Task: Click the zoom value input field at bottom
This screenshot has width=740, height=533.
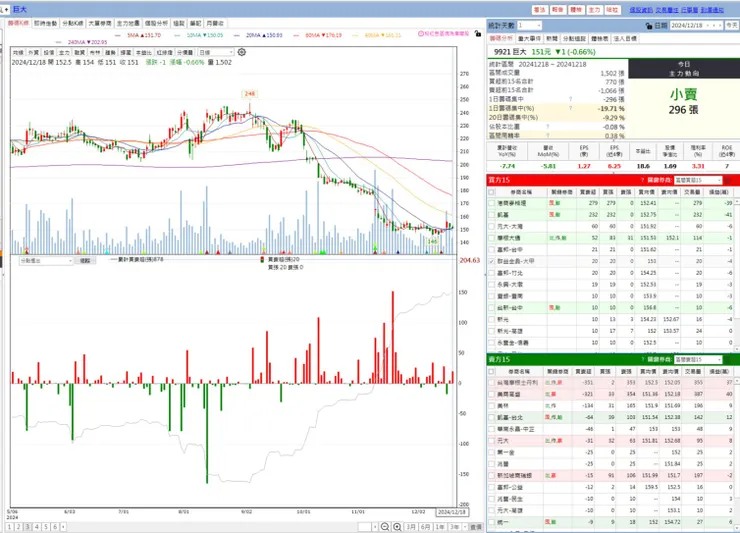Action: (365, 526)
